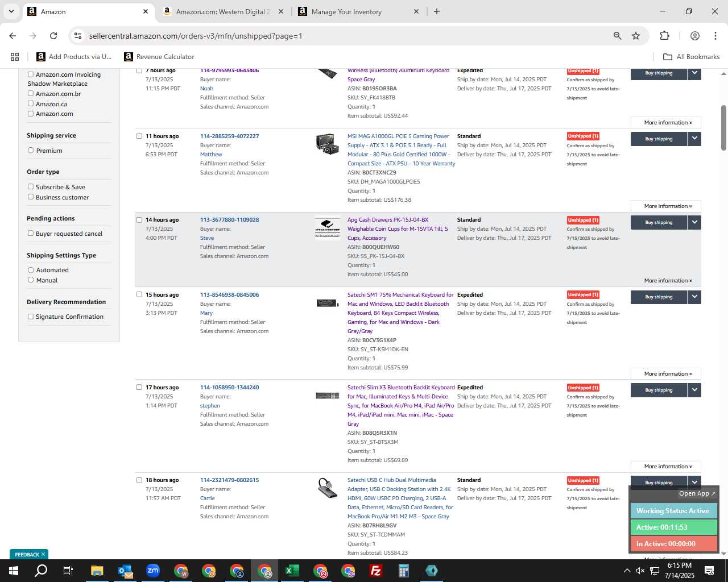Switch to Western Digital Amazon tab
This screenshot has height=582, width=728.
223,11
